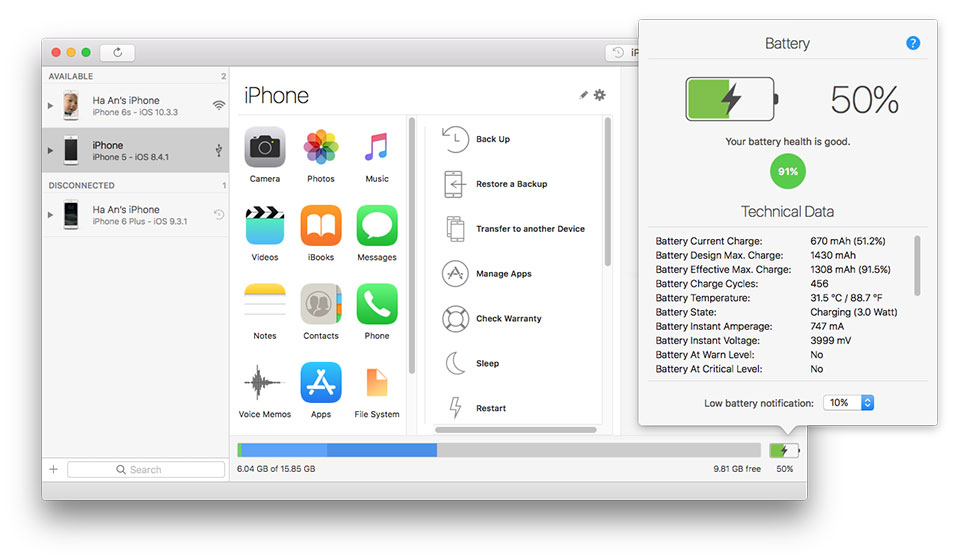This screenshot has height=560, width=960.
Task: Click the '670 mAh (51.2%)' value
Action: point(847,241)
